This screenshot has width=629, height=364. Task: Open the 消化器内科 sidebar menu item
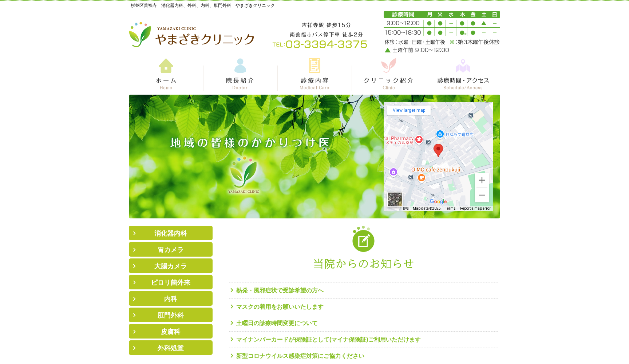(x=170, y=233)
